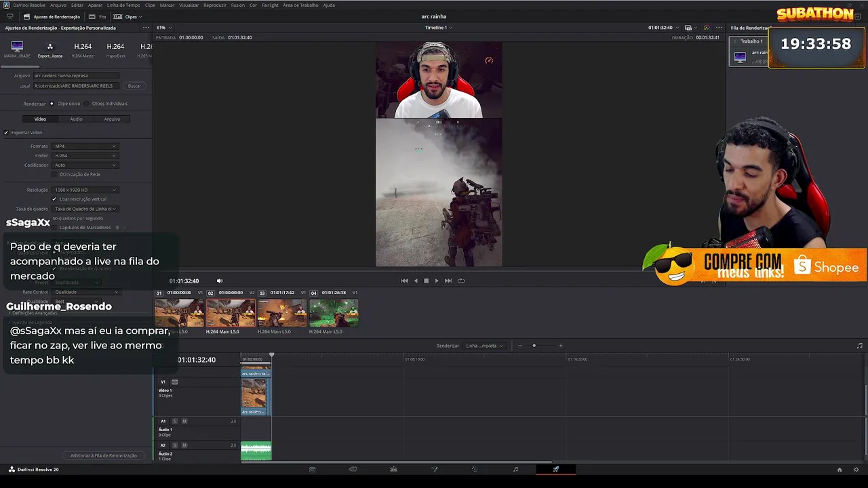
Task: Open the Codec H.264 dropdown
Action: coord(85,156)
